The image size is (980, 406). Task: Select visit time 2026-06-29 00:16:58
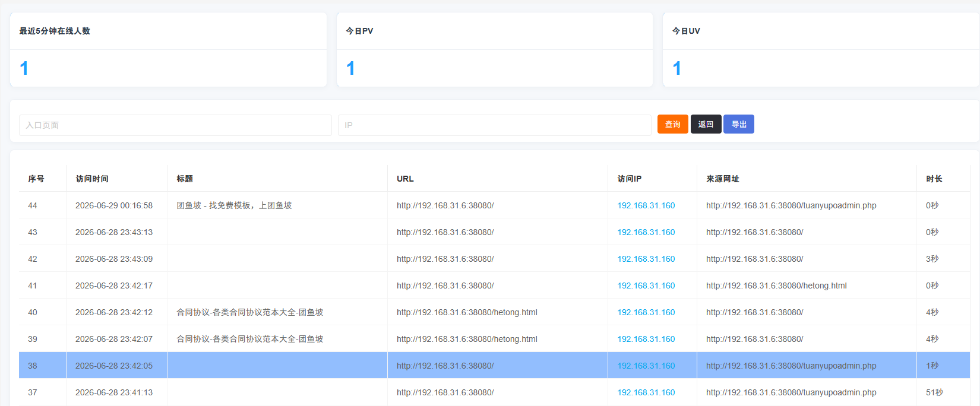coord(114,205)
